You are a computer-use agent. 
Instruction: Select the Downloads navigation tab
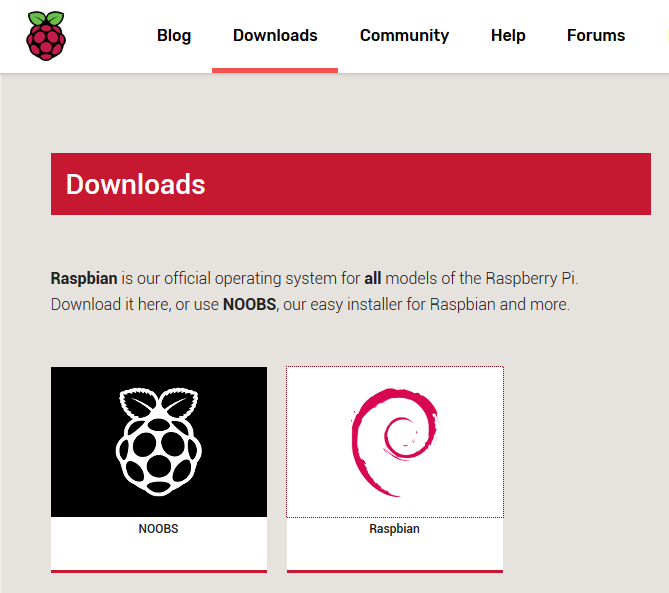point(275,35)
